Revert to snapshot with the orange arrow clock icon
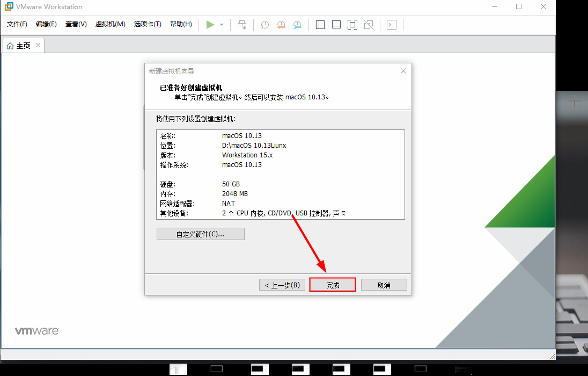The image size is (588, 376). 281,25
